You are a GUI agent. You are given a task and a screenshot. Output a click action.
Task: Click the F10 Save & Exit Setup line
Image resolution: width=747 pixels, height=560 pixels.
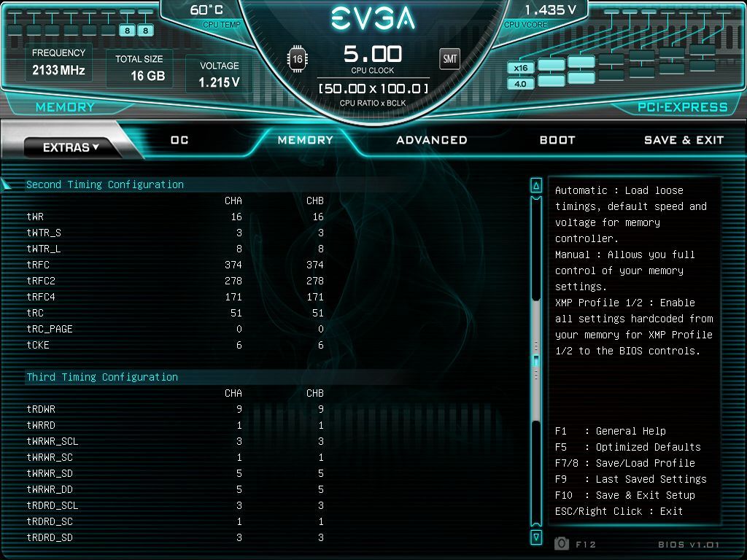(x=625, y=495)
